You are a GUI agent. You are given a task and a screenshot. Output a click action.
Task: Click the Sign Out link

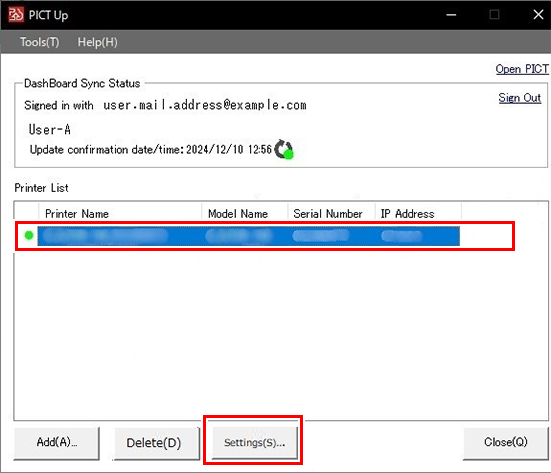click(x=519, y=98)
